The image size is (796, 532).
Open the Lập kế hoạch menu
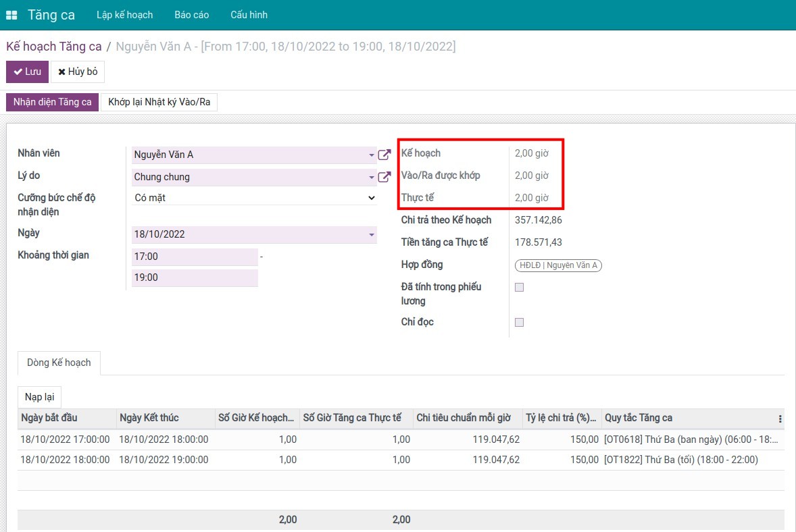pyautogui.click(x=124, y=15)
